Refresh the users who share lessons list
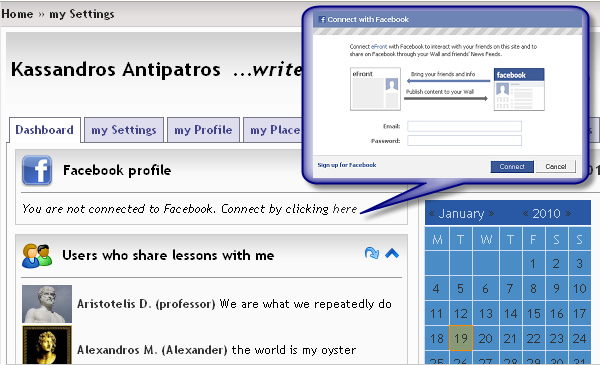600x365 pixels. (x=372, y=253)
